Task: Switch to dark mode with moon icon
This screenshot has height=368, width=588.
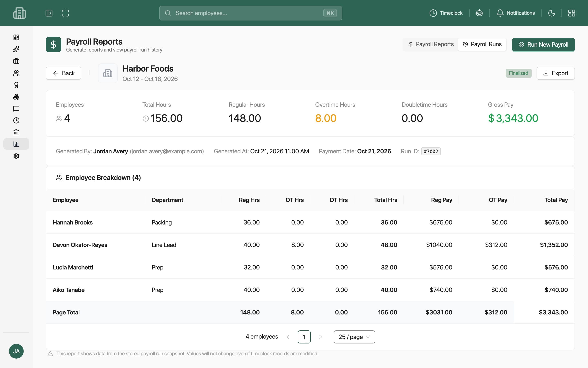Action: point(551,13)
